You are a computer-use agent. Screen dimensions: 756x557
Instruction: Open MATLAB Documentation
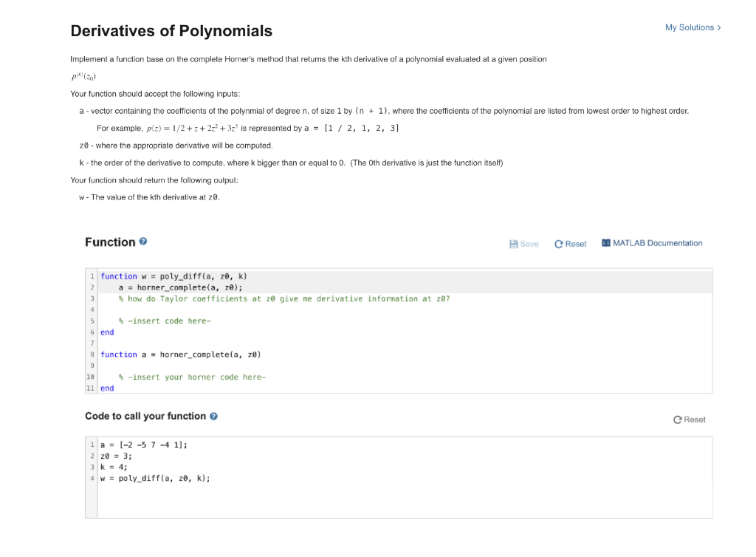point(657,243)
